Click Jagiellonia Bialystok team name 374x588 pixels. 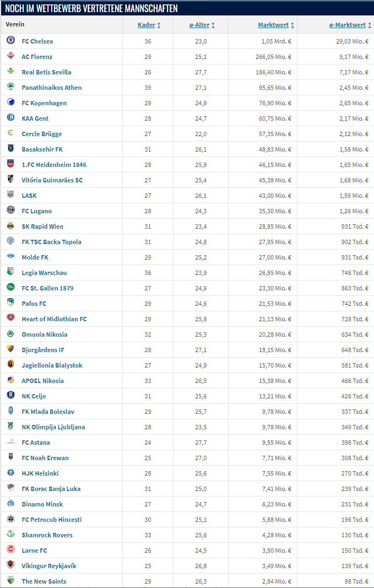52,365
